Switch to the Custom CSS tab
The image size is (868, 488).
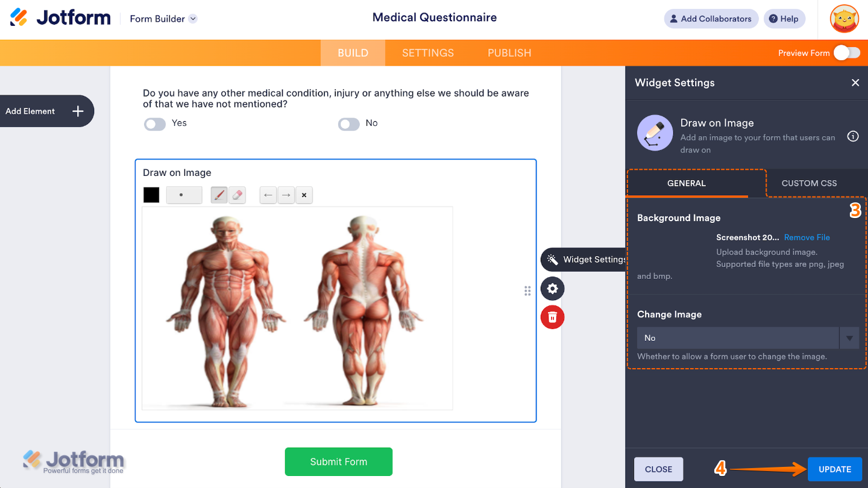809,183
